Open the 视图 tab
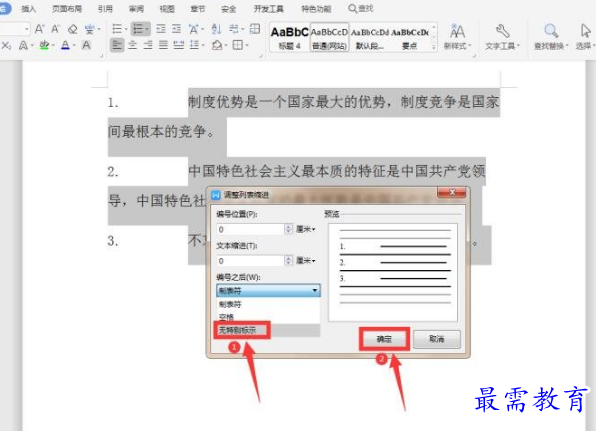596x431 pixels. pyautogui.click(x=167, y=9)
